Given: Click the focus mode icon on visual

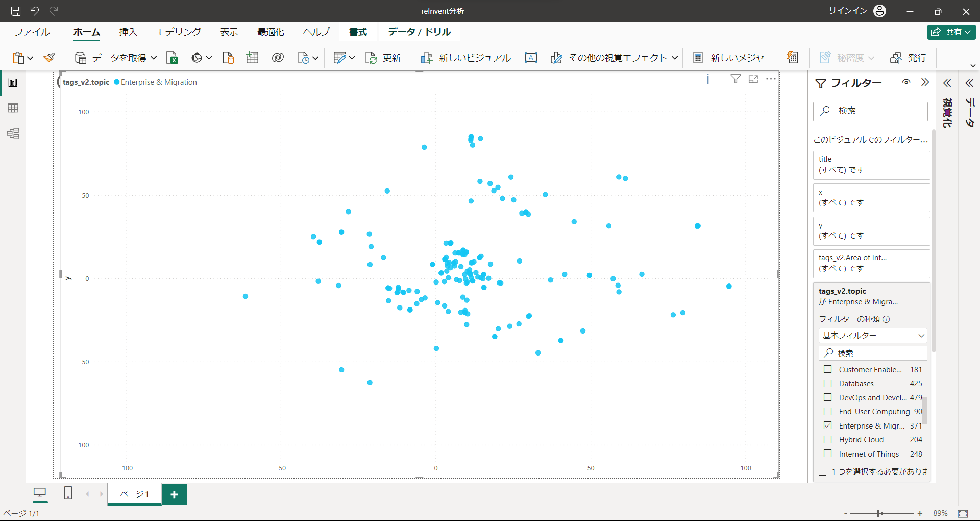Looking at the screenshot, I should coord(753,79).
